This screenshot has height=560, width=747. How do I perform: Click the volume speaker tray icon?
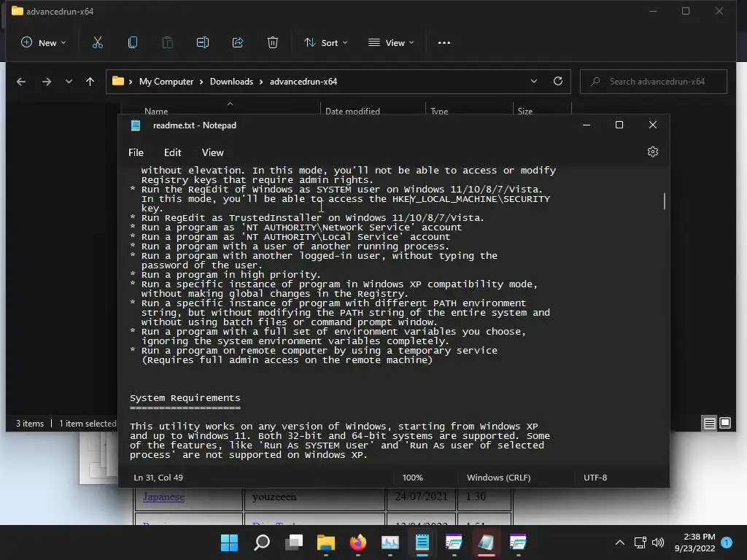point(658,542)
